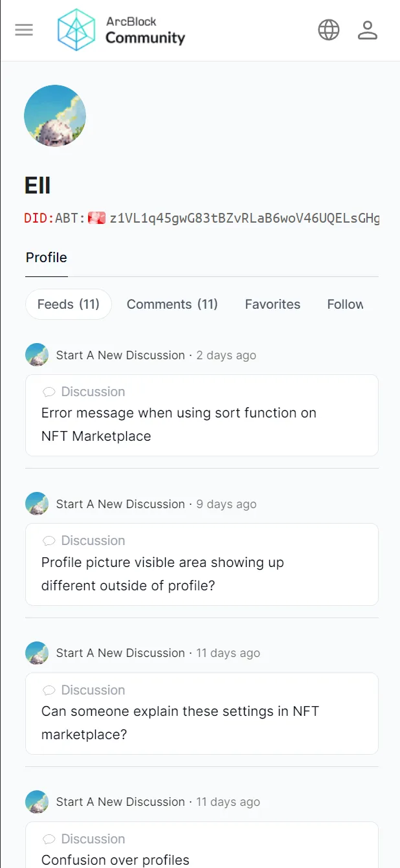Open the NFT marketplace settings discussion
The height and width of the screenshot is (868, 400).
(202, 713)
